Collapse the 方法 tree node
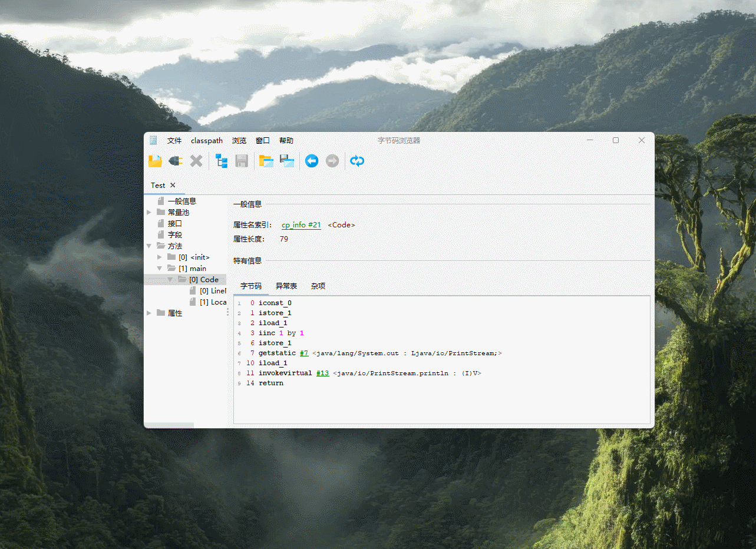Image resolution: width=756 pixels, height=549 pixels. [x=149, y=246]
